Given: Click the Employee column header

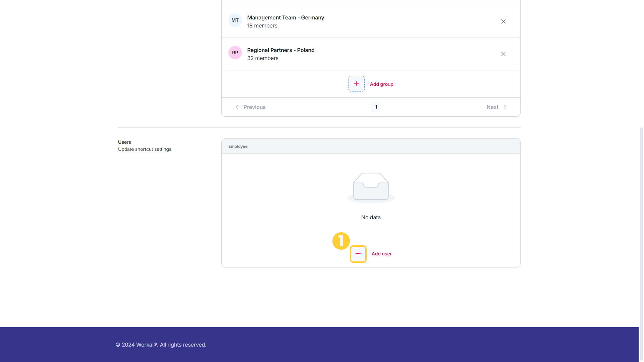Looking at the screenshot, I should pos(238,146).
